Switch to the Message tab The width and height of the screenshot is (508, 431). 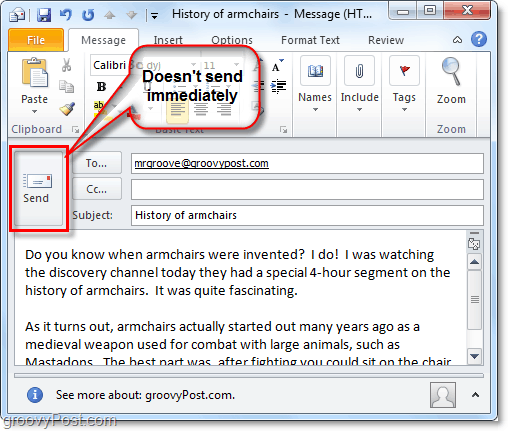click(x=103, y=40)
